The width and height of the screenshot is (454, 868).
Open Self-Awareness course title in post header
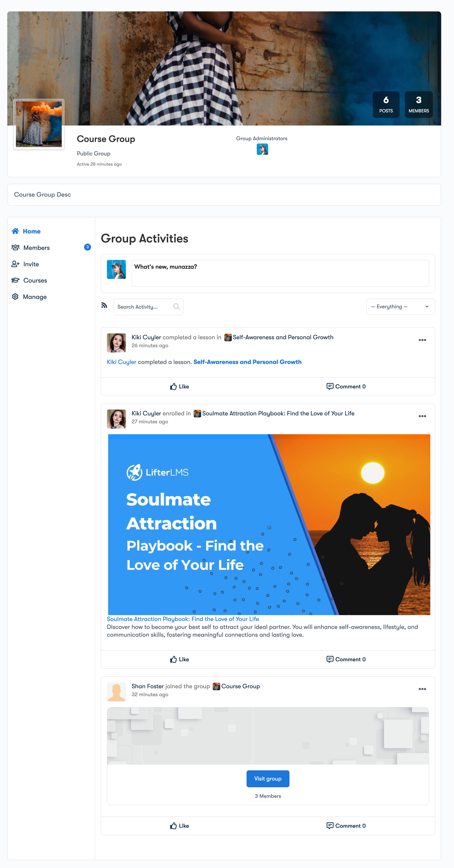283,337
